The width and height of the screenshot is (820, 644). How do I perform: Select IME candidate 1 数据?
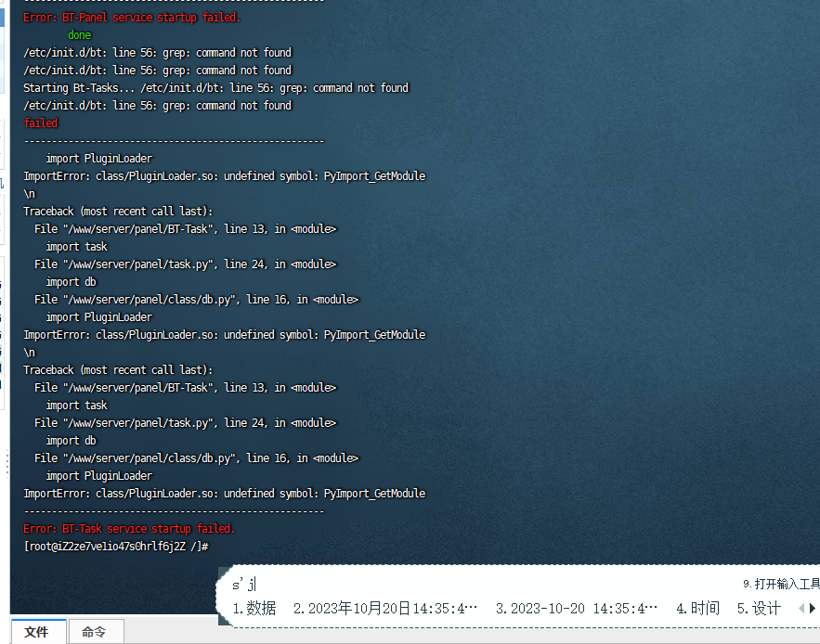(x=254, y=609)
